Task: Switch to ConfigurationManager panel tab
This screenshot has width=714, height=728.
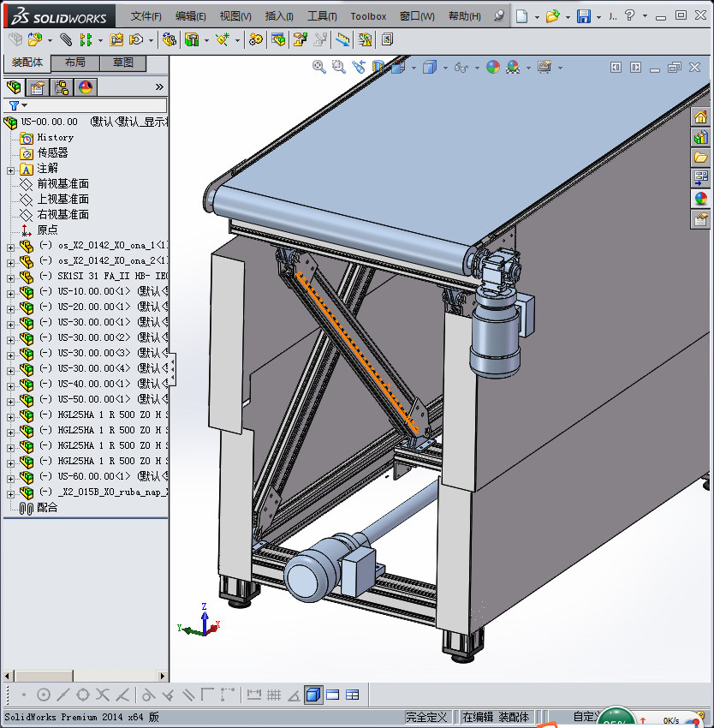Action: 62,87
